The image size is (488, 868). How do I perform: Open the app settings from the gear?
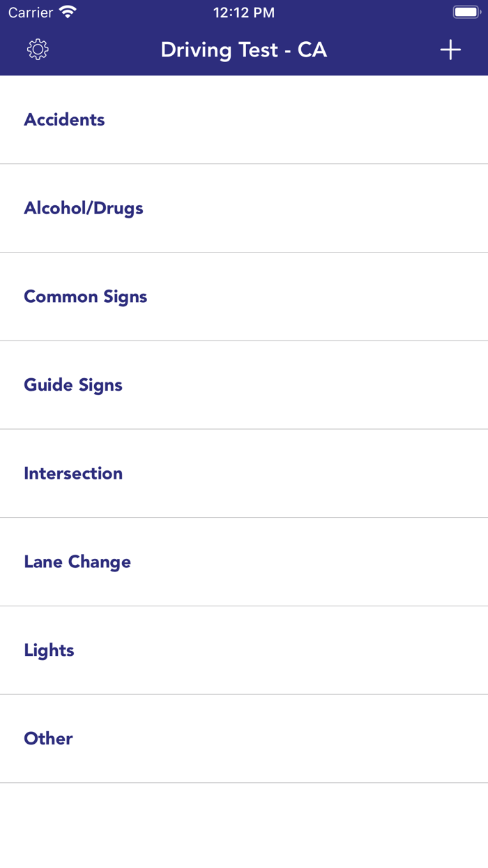(x=38, y=50)
